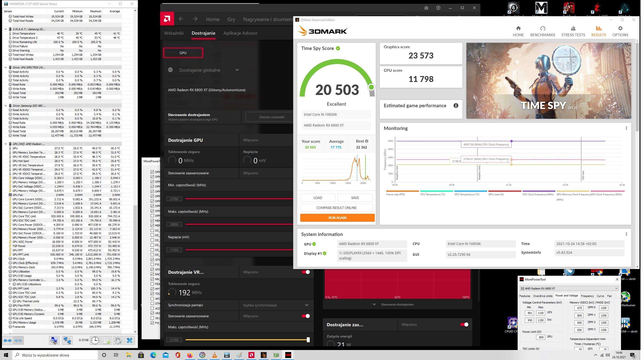Open the STRESS TESTS tab in 3DMark
This screenshot has height=360, width=644.
573,31
